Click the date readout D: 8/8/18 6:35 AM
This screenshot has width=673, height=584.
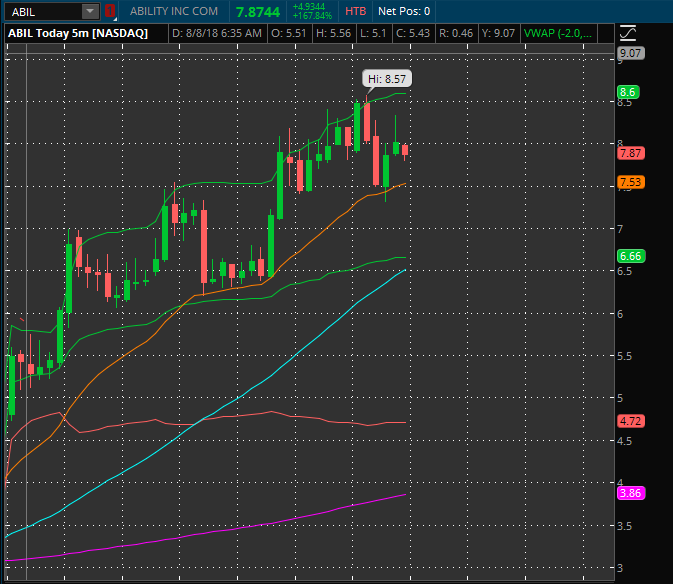pyautogui.click(x=217, y=33)
